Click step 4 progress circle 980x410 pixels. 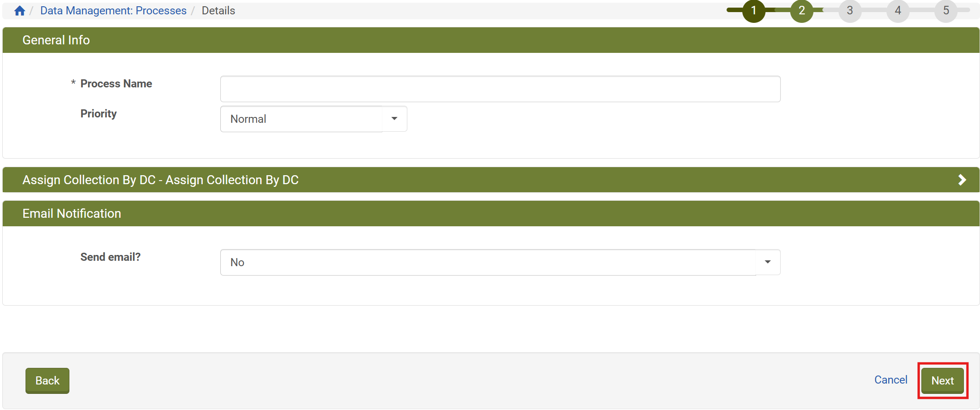click(x=898, y=11)
